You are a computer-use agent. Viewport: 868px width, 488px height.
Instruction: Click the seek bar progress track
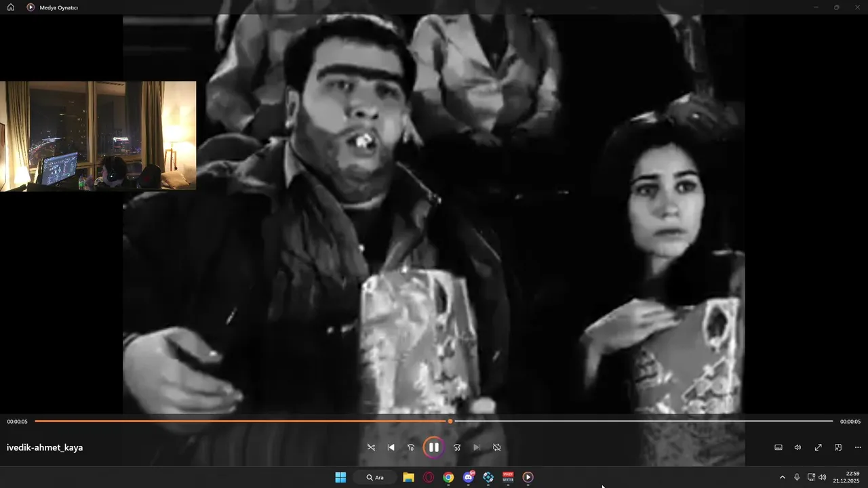[x=434, y=421]
